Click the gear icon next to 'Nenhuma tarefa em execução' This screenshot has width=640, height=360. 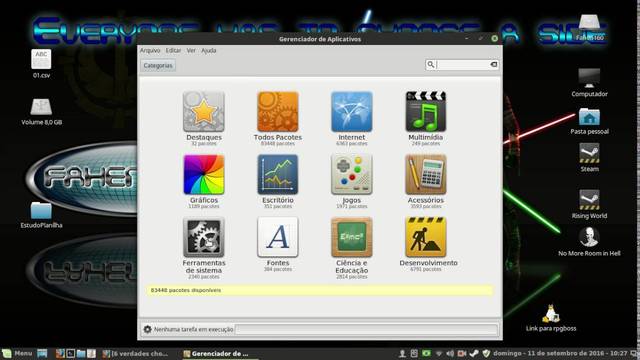(x=147, y=329)
